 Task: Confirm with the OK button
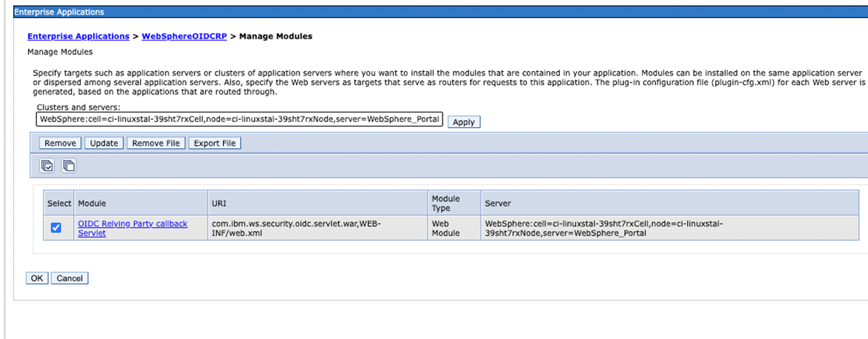click(x=36, y=278)
